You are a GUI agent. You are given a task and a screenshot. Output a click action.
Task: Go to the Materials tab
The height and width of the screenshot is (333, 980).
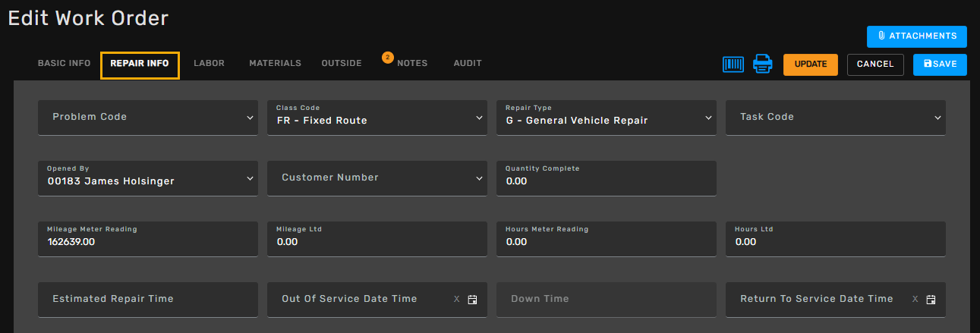pyautogui.click(x=275, y=64)
